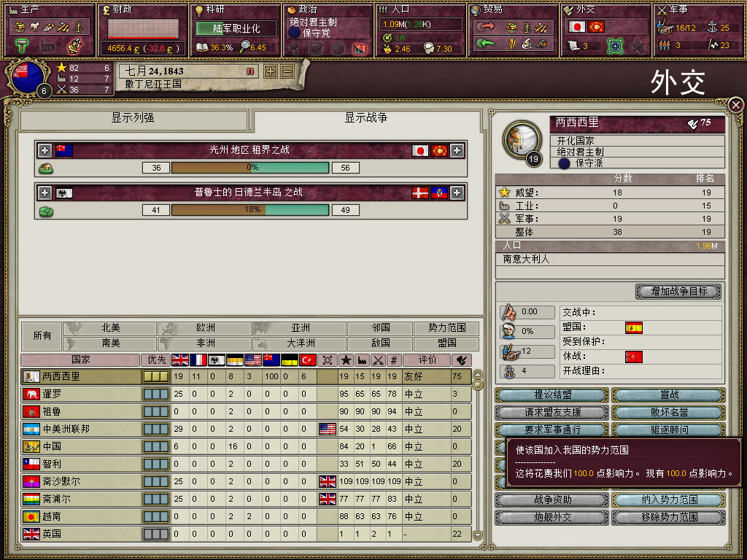The width and height of the screenshot is (747, 560).
Task: Click the Turkish flag next to 休战
Action: pyautogui.click(x=634, y=357)
